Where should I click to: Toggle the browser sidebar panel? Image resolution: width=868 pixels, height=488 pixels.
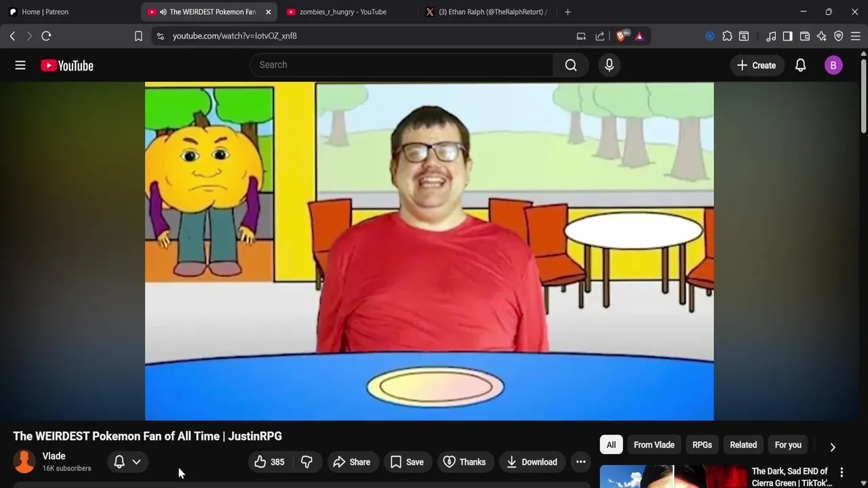click(787, 36)
